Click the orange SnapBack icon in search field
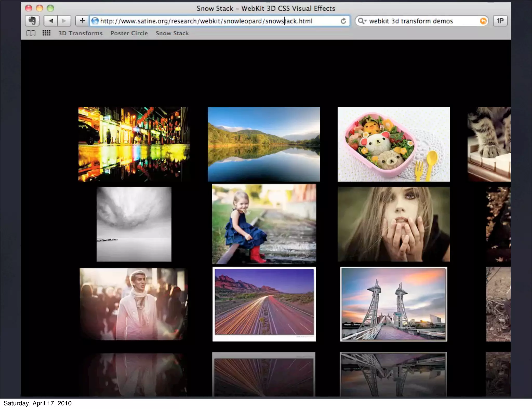The image size is (532, 409). click(483, 21)
